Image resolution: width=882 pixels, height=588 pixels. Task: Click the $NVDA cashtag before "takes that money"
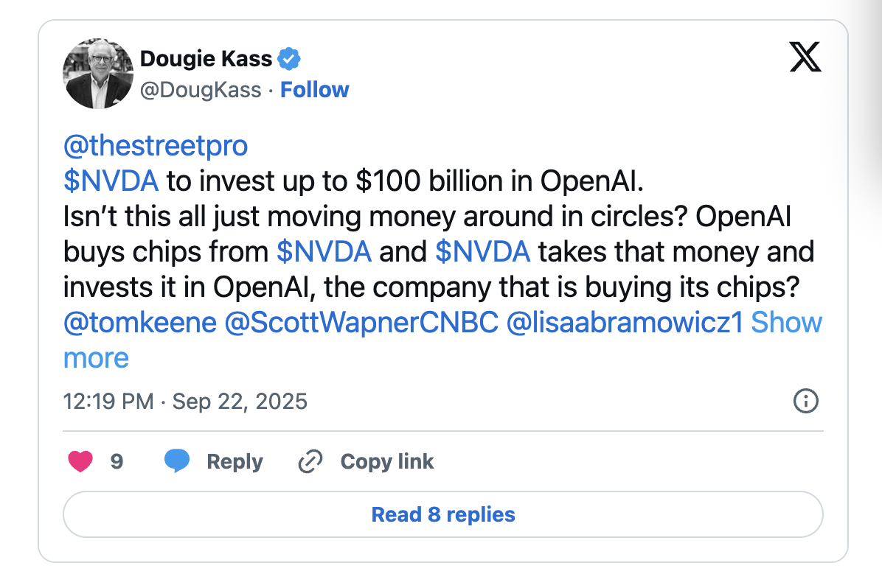[x=483, y=252]
